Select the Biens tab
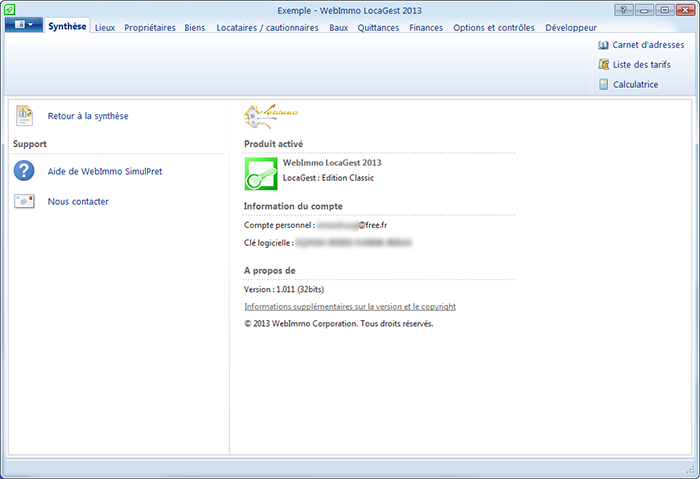This screenshot has height=479, width=700. (x=195, y=28)
